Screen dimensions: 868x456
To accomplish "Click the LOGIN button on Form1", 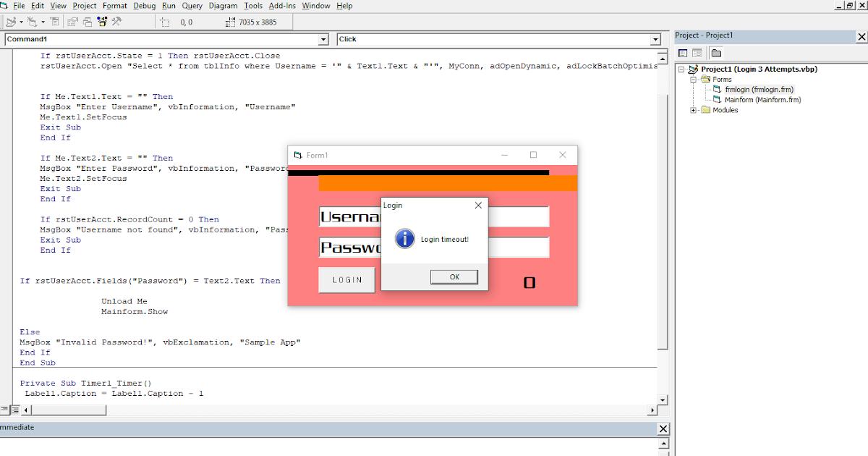I will click(x=346, y=280).
